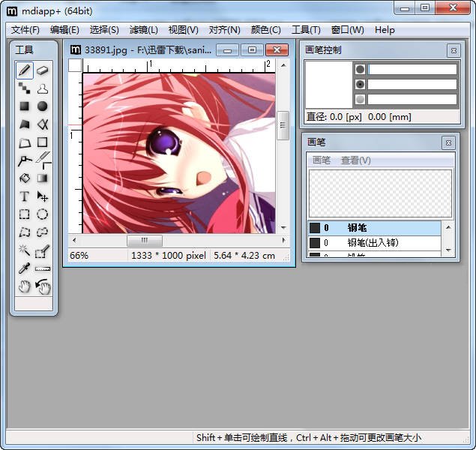Open the 滤镜(L) menu
This screenshot has height=450, width=476.
point(144,30)
